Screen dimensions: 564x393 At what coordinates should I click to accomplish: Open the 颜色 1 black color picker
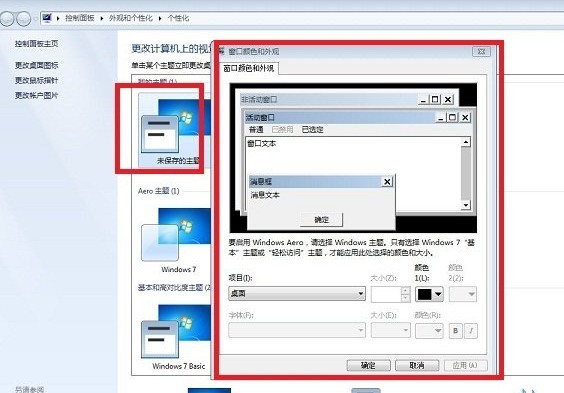pos(429,294)
